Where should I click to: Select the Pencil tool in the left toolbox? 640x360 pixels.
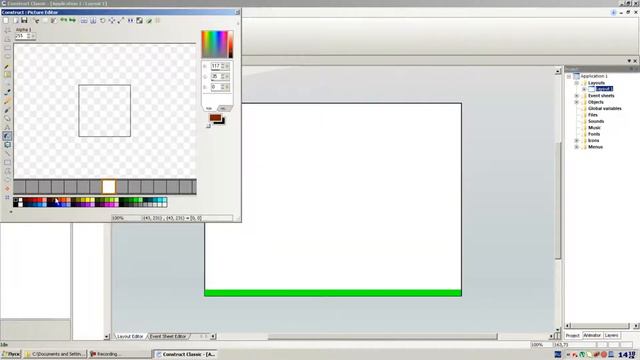pos(7,66)
